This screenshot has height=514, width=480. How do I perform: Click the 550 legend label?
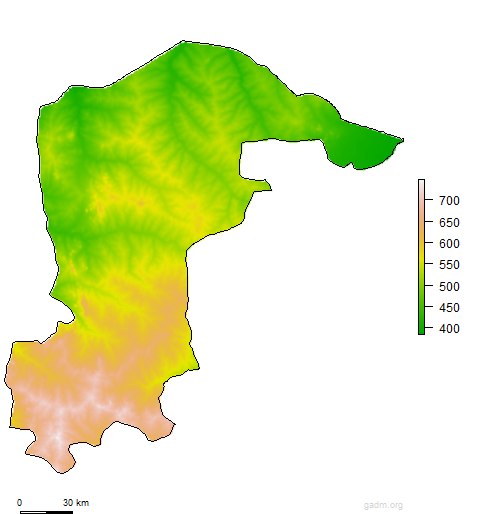449,265
